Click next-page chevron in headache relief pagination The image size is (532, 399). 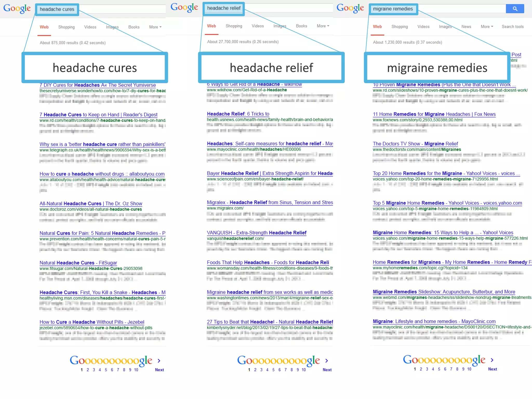(327, 361)
